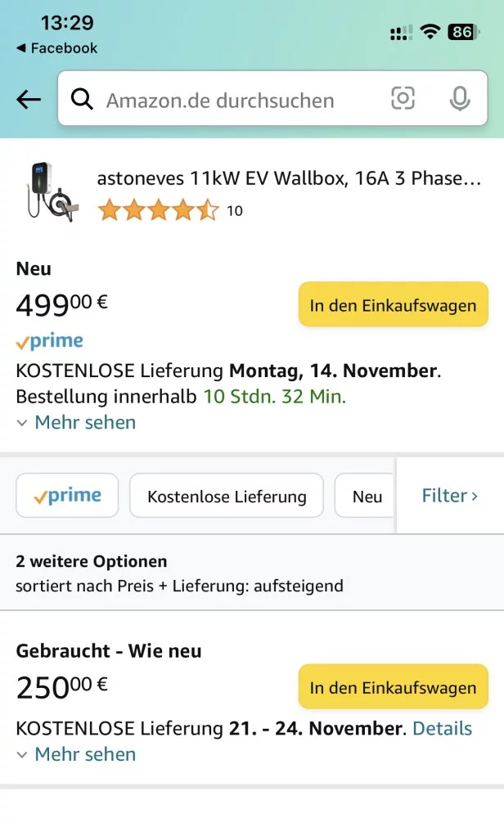This screenshot has width=504, height=818.
Task: Tap the Prime logo under 499 price
Action: point(50,341)
